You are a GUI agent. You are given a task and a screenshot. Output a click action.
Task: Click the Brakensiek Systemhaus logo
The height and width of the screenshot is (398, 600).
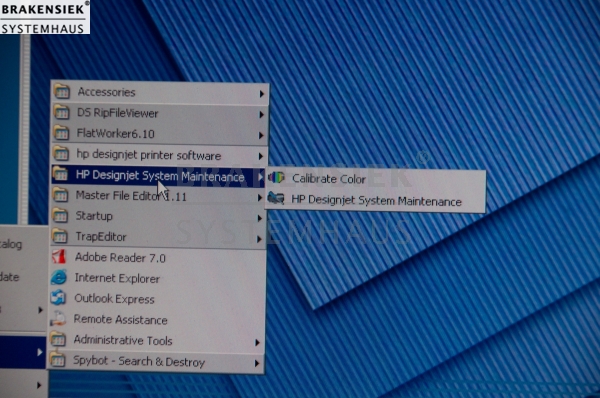45,17
